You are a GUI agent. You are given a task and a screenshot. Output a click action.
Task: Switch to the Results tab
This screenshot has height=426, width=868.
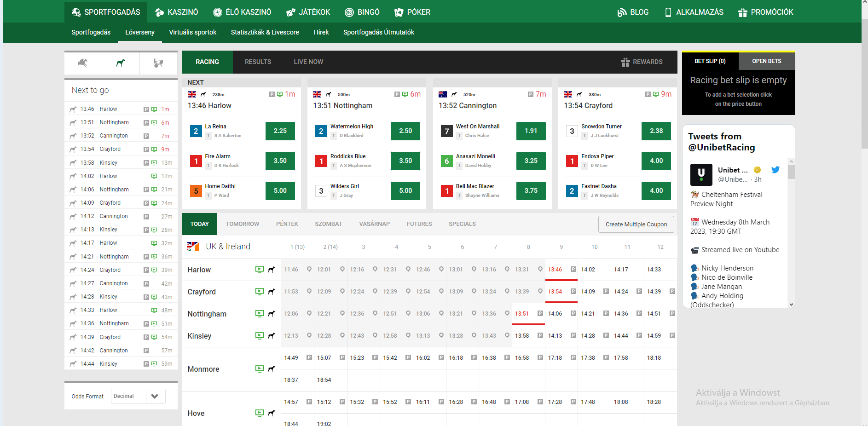(x=258, y=62)
